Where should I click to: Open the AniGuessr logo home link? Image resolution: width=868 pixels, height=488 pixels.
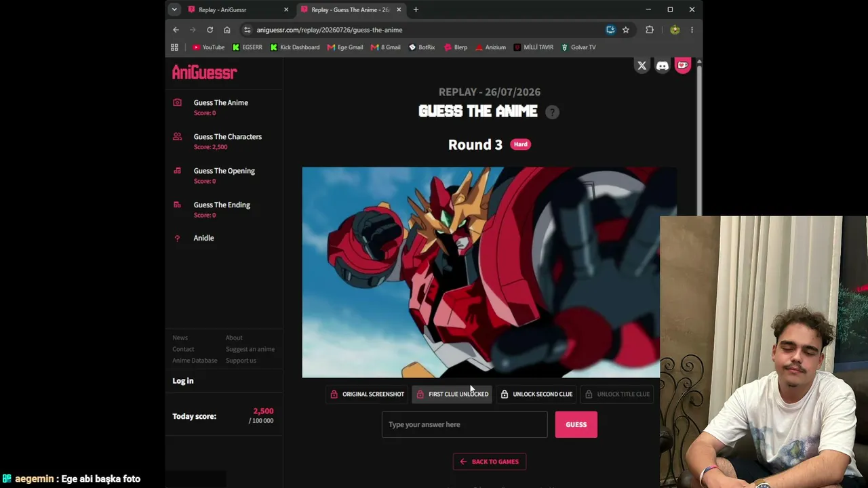coord(204,72)
